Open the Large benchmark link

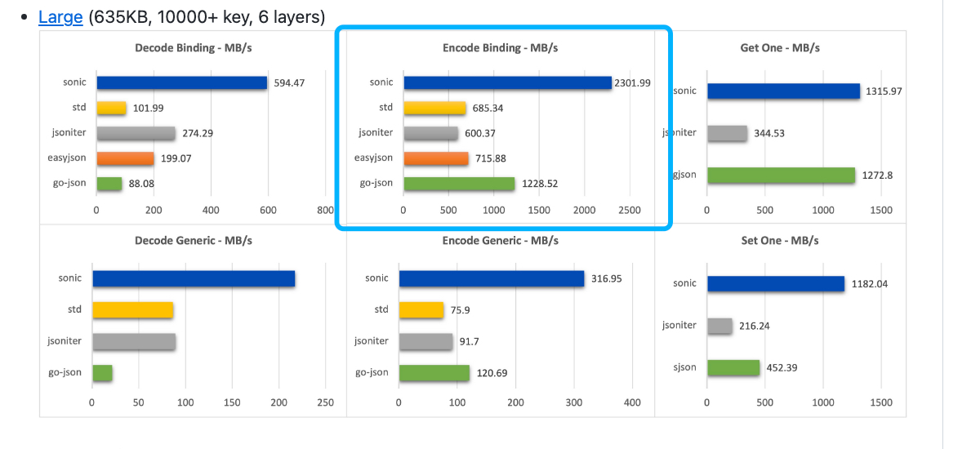[x=60, y=17]
